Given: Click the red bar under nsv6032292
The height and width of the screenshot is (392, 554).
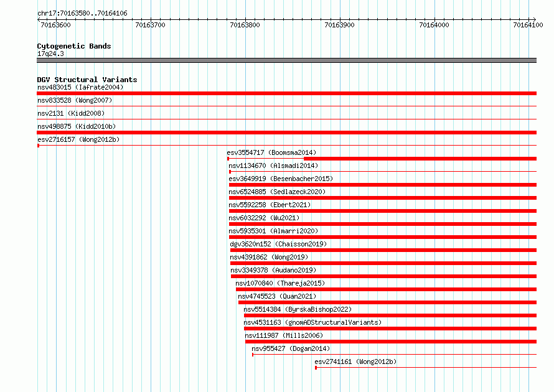Looking at the screenshot, I should (x=383, y=224).
